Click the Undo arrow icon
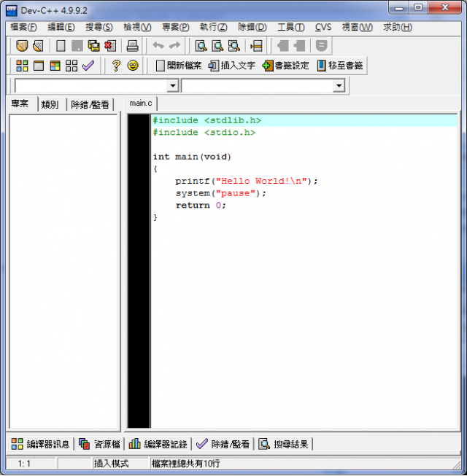This screenshot has height=476, width=467. [158, 46]
